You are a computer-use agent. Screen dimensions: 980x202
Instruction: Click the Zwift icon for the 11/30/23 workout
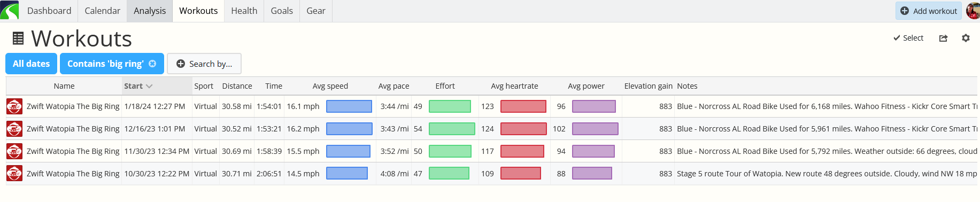click(x=14, y=151)
